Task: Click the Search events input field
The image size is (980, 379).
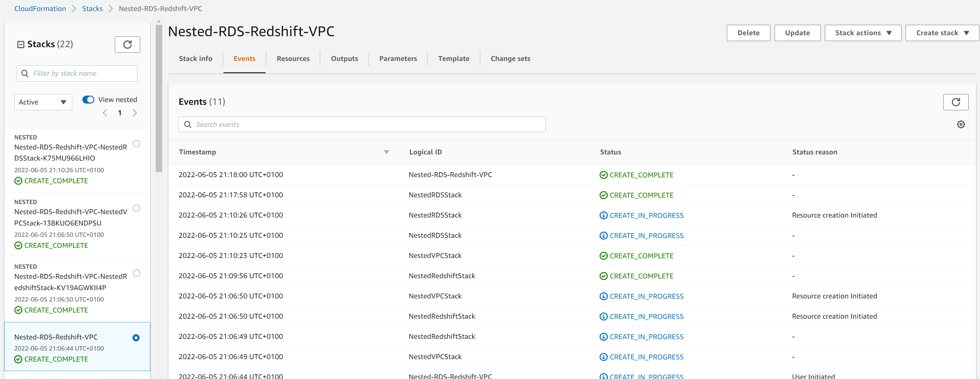Action: click(x=362, y=124)
